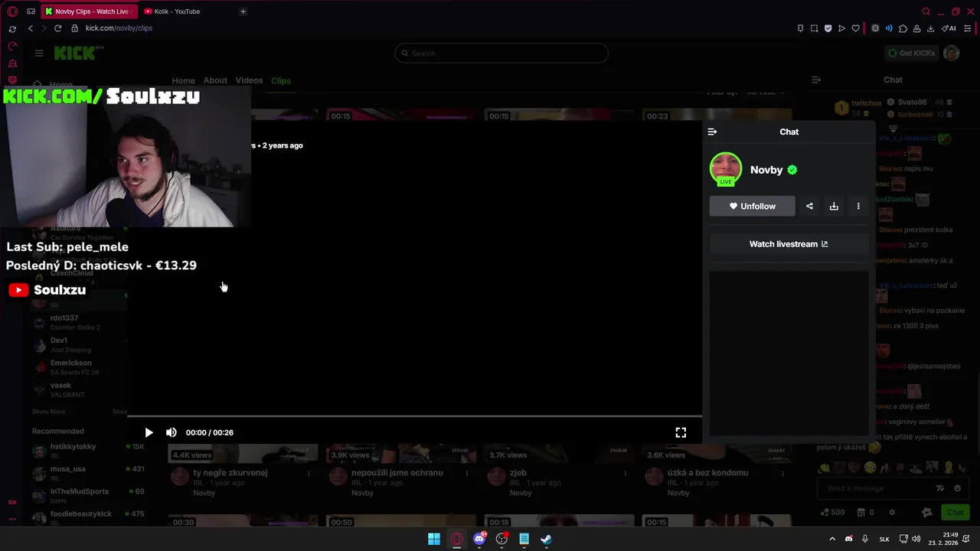Open channel About tab
The image size is (980, 551).
215,80
